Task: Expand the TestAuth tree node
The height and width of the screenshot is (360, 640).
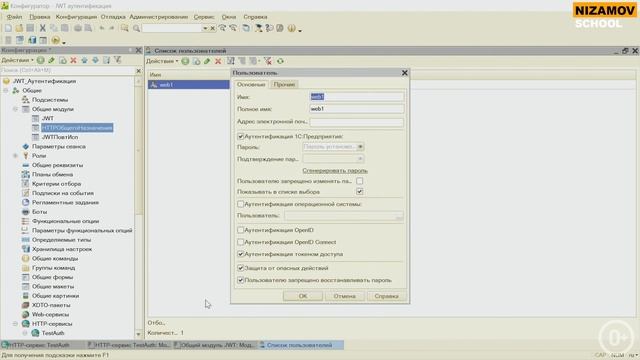Action: 25,333
